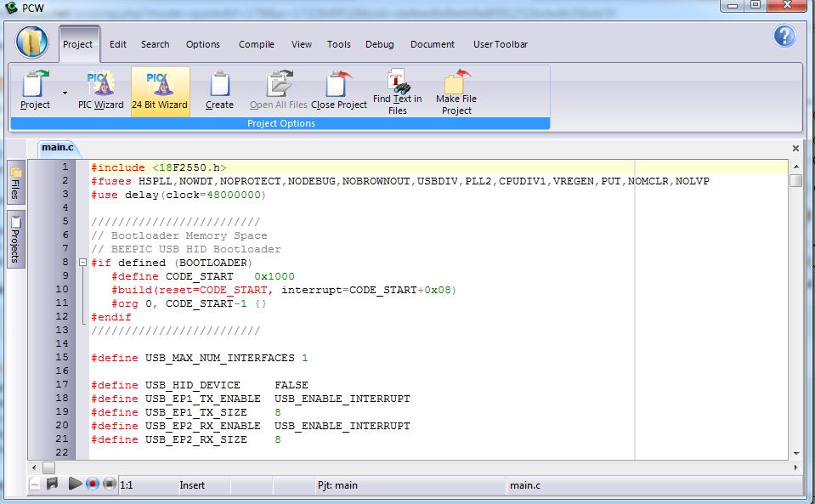Viewport: 815px width, 504px height.
Task: Collapse the #if defined code block
Action: (82, 263)
